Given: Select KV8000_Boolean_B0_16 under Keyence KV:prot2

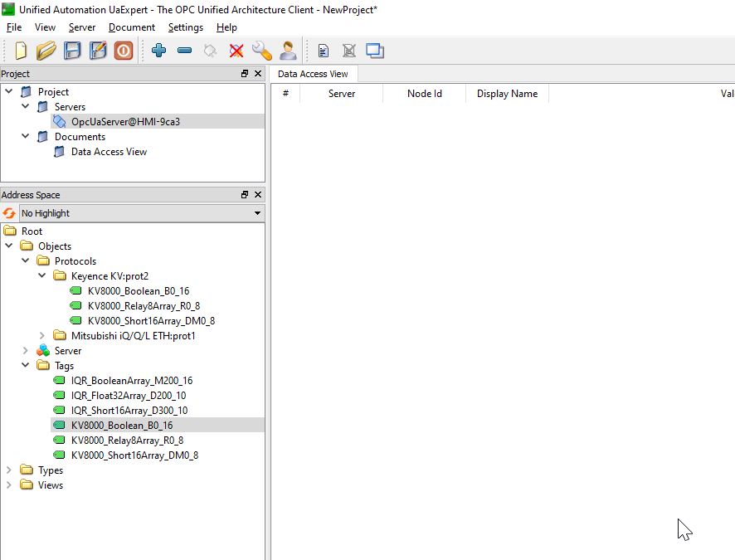Looking at the screenshot, I should tap(139, 291).
